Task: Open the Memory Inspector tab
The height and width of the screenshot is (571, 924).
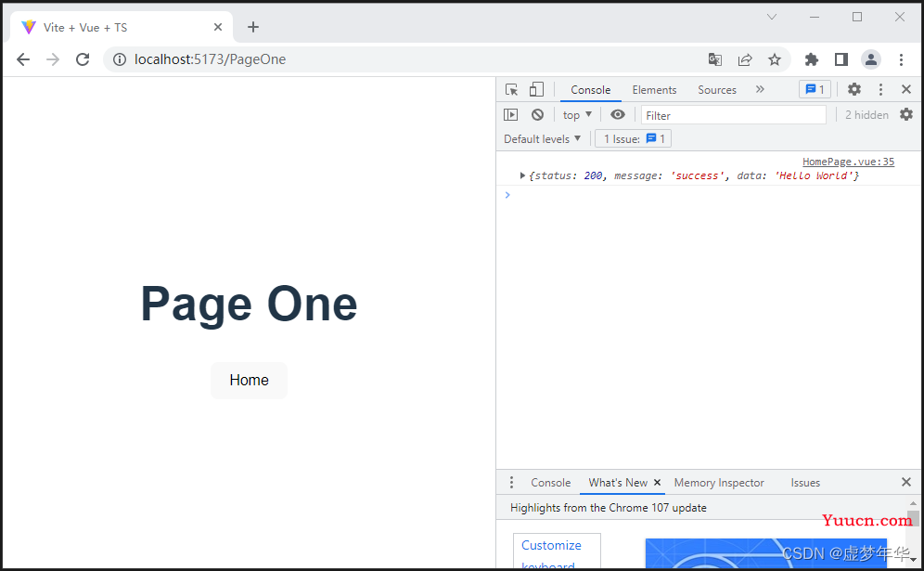Action: (x=719, y=483)
